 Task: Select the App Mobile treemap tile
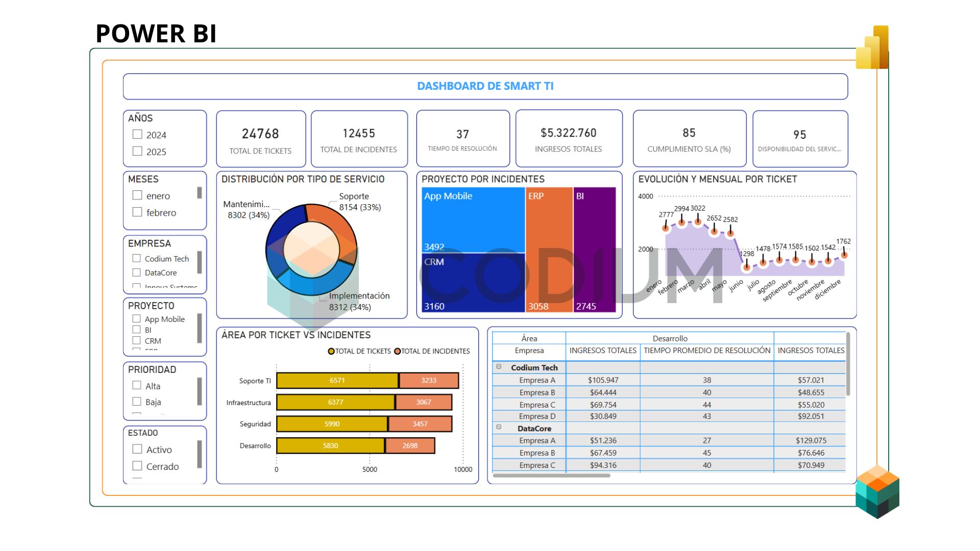[473, 219]
